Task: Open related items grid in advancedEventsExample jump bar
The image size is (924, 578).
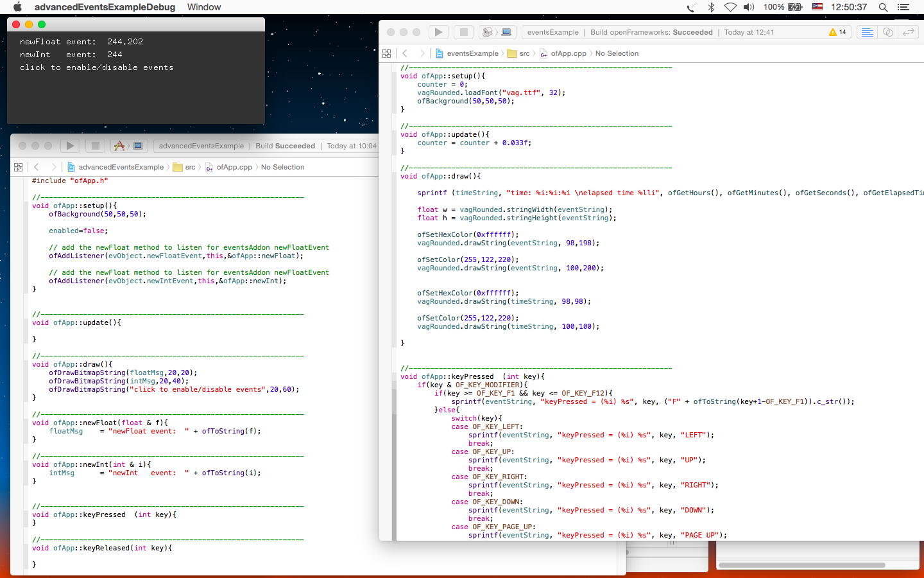Action: [18, 167]
